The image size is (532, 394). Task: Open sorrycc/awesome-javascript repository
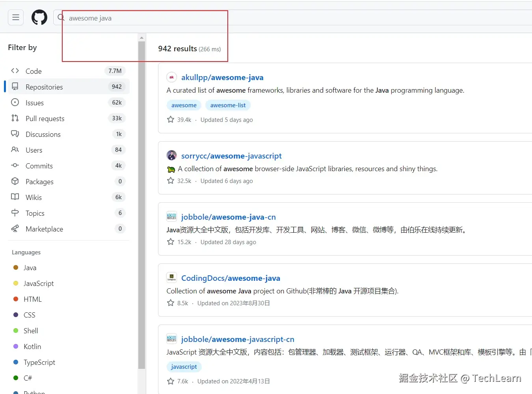coord(231,156)
